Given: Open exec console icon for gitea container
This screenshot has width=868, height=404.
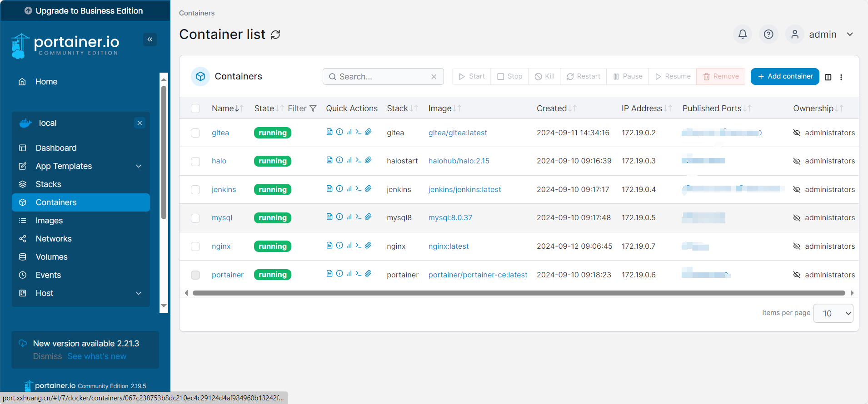Looking at the screenshot, I should 359,132.
